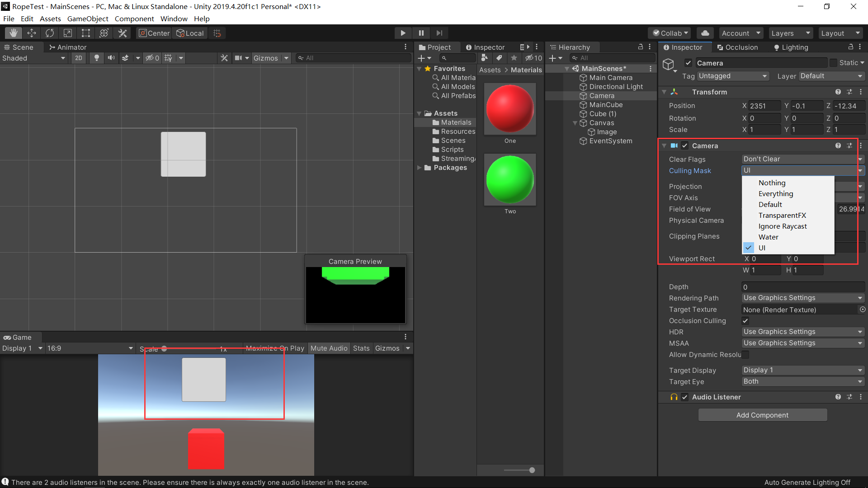
Task: Click the cloud services icon in the toolbar
Action: click(x=705, y=33)
